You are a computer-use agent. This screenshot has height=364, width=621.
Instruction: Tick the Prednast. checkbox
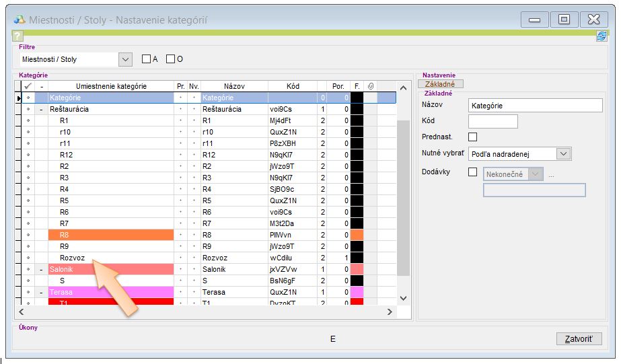[472, 137]
